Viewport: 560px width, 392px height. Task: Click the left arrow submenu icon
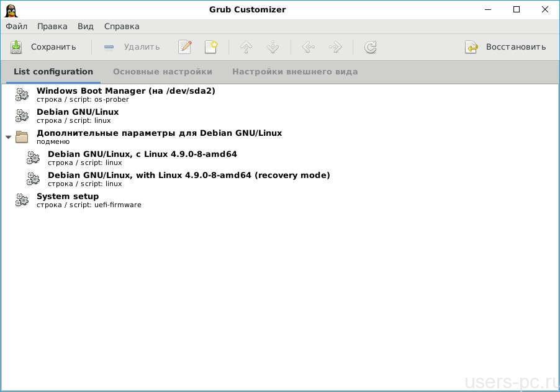pyautogui.click(x=308, y=47)
